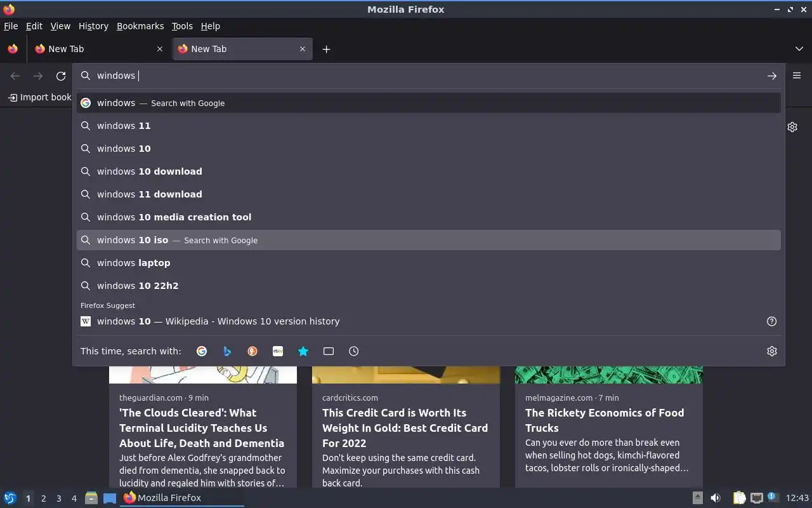This screenshot has width=812, height=508.
Task: Open the volume control tray icon
Action: [716, 498]
